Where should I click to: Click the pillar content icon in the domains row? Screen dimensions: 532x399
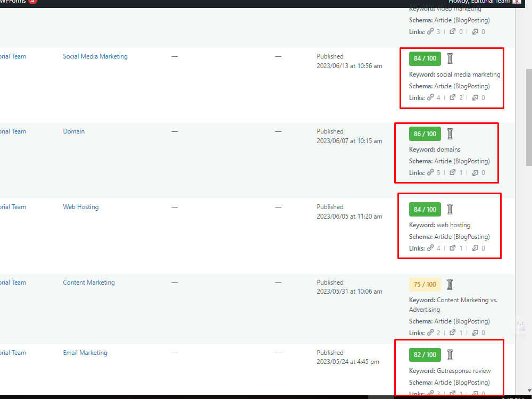450,134
